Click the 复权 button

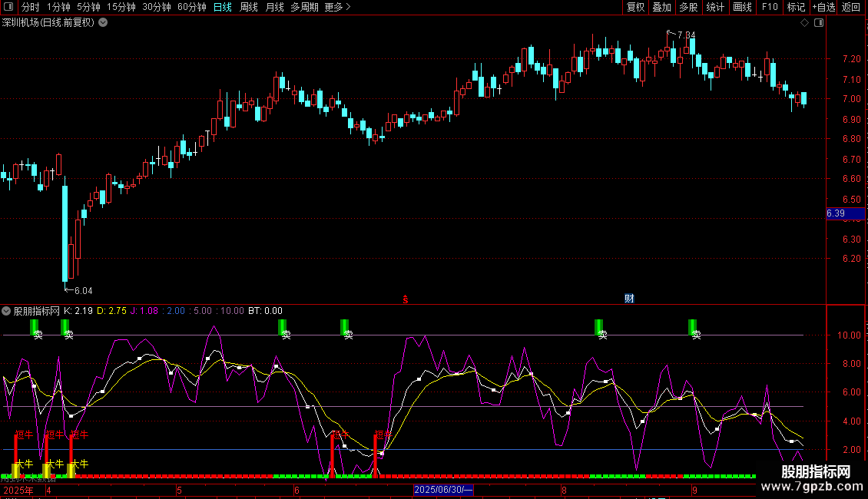[x=635, y=8]
